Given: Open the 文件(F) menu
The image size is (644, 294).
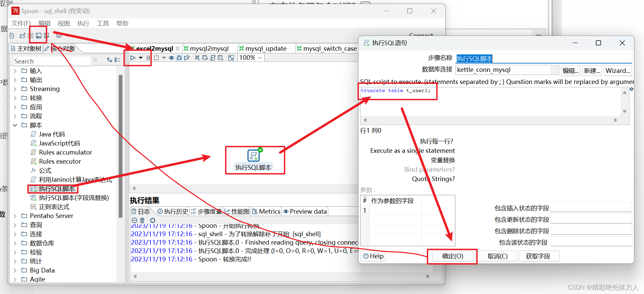Looking at the screenshot, I should (21, 23).
